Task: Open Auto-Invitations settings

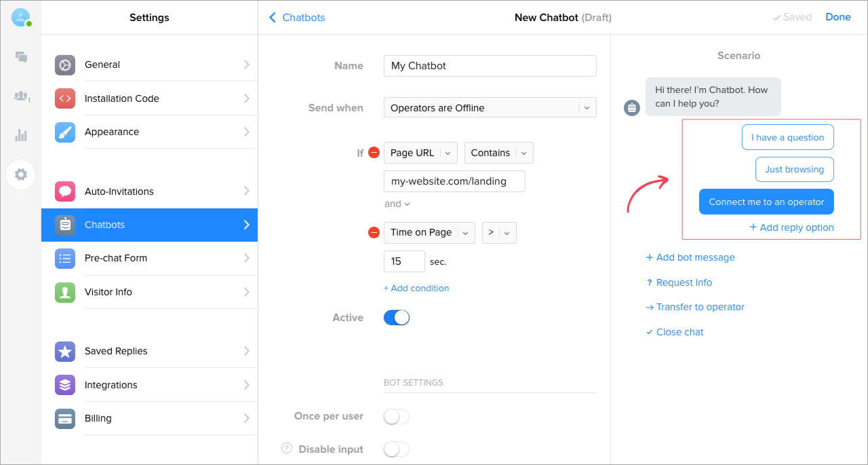Action: 149,191
